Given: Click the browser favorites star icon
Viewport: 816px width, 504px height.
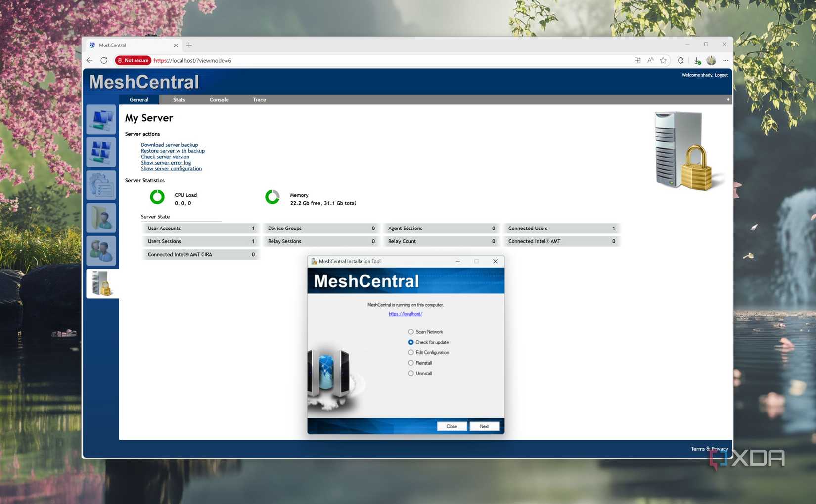Looking at the screenshot, I should [x=663, y=60].
